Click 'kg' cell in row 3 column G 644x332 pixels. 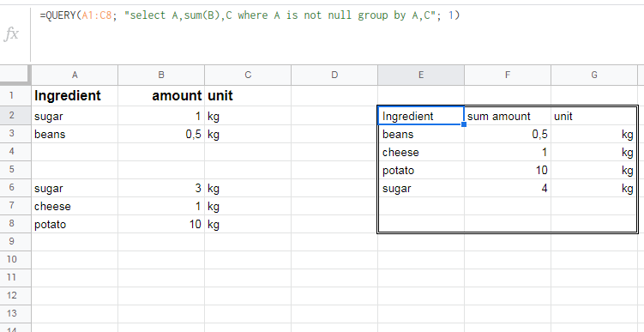[594, 134]
